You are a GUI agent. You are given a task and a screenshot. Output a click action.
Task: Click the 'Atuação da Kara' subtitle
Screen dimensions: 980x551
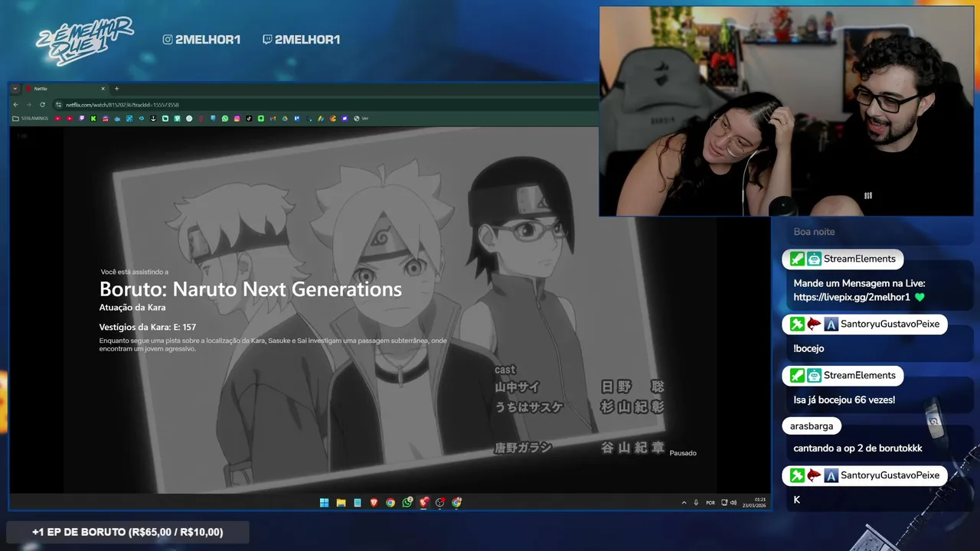[x=132, y=308]
